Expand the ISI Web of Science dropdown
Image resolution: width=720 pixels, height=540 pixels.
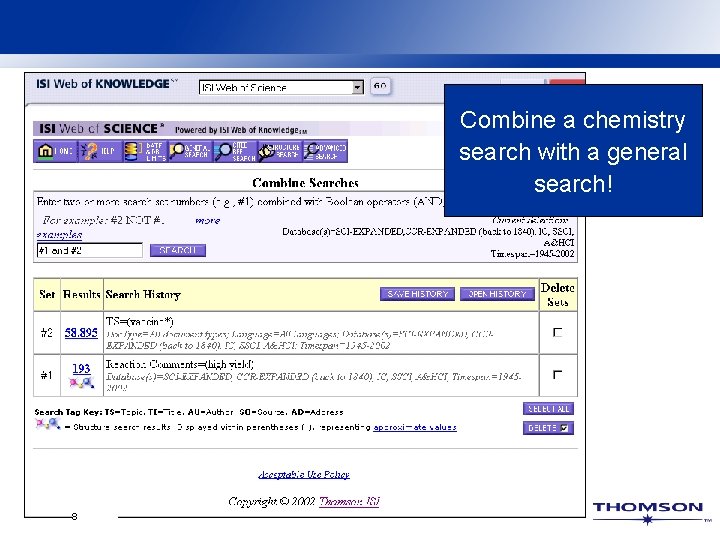(357, 87)
